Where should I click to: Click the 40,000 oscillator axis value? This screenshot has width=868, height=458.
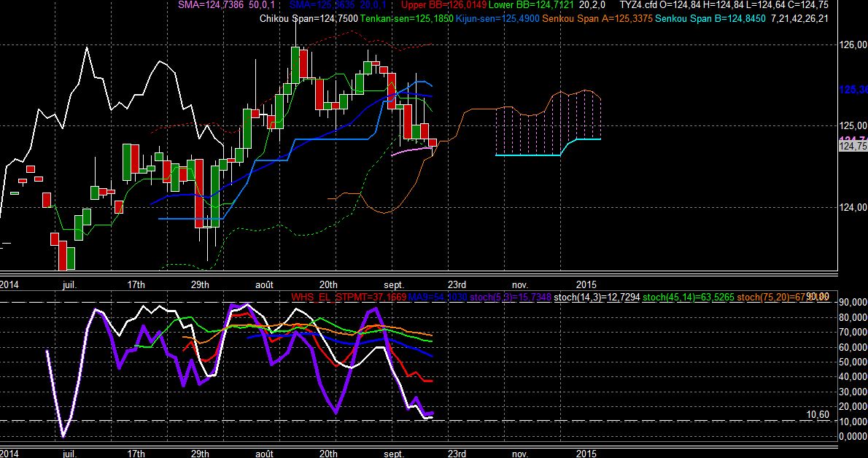coord(853,376)
